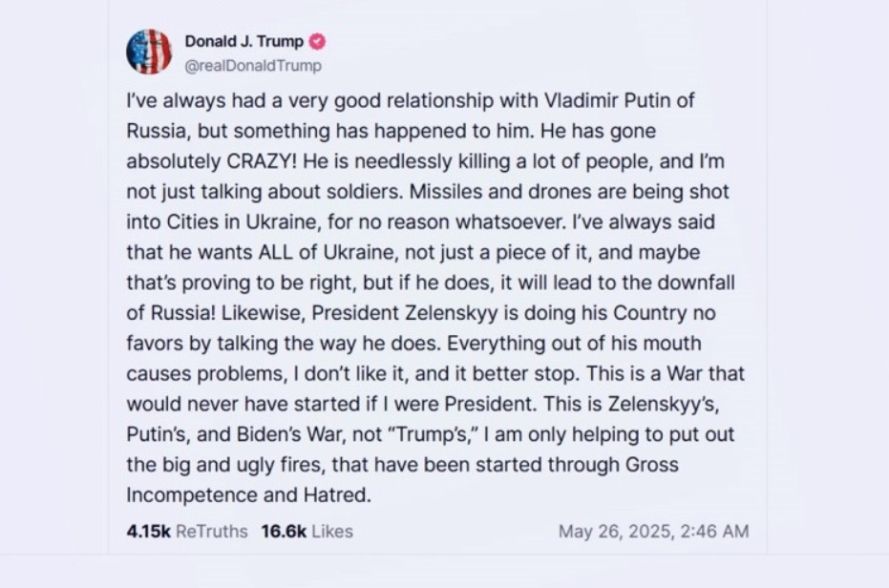Click the Likes label
889x588 pixels.
click(x=332, y=532)
